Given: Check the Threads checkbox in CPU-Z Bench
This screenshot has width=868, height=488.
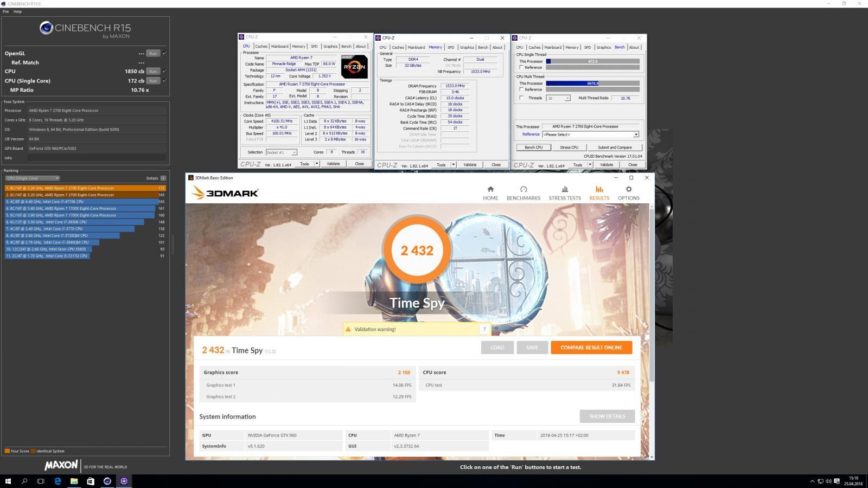Looking at the screenshot, I should coord(521,98).
